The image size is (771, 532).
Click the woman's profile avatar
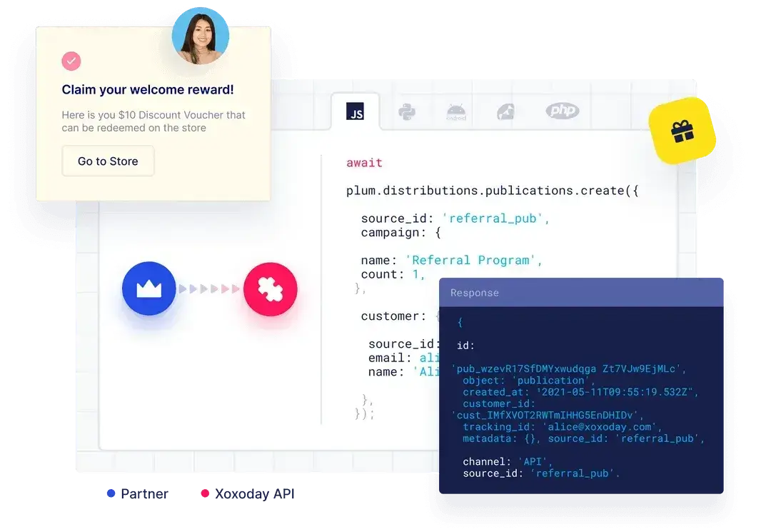(x=201, y=36)
